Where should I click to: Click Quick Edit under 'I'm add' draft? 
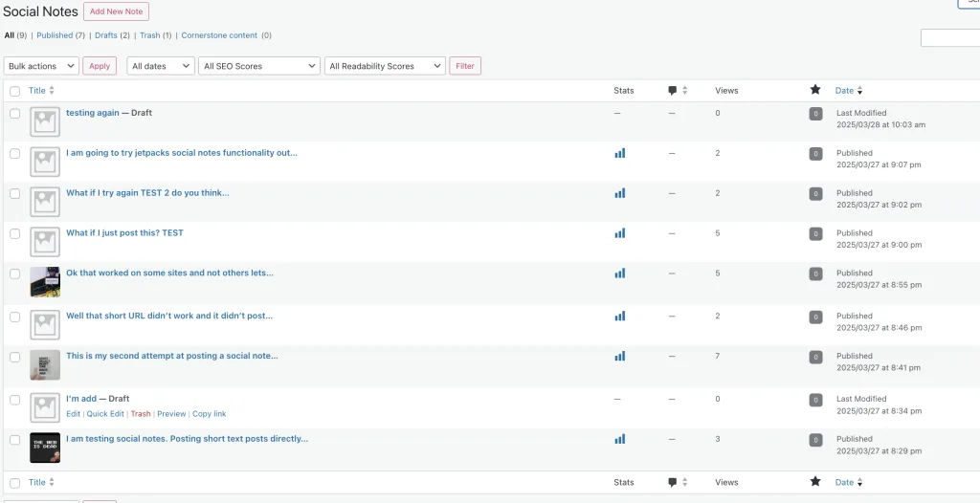coord(105,414)
